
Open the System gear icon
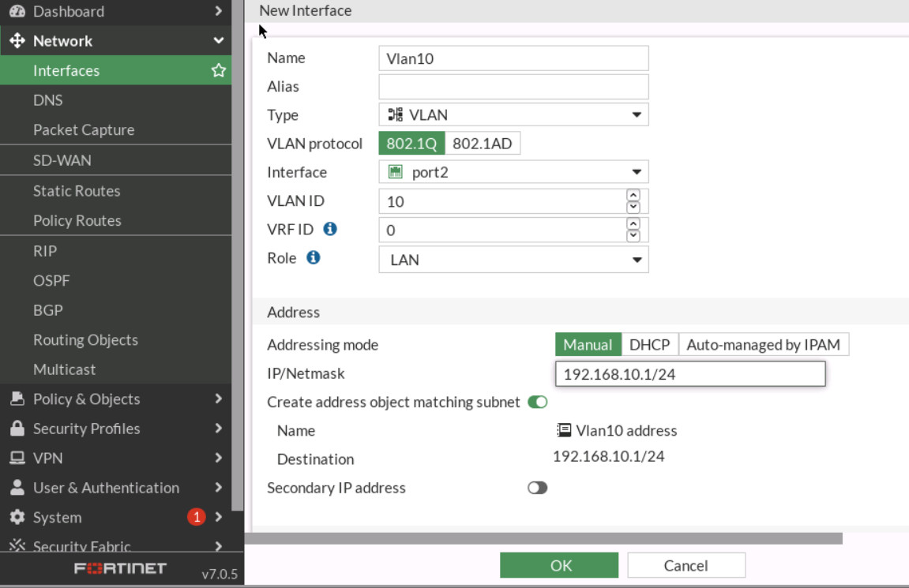pyautogui.click(x=17, y=517)
